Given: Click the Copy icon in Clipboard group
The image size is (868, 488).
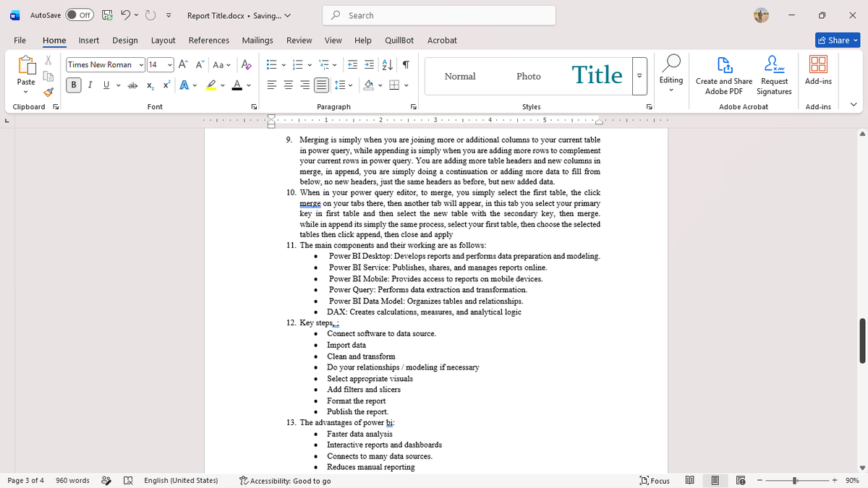Looking at the screenshot, I should 48,77.
